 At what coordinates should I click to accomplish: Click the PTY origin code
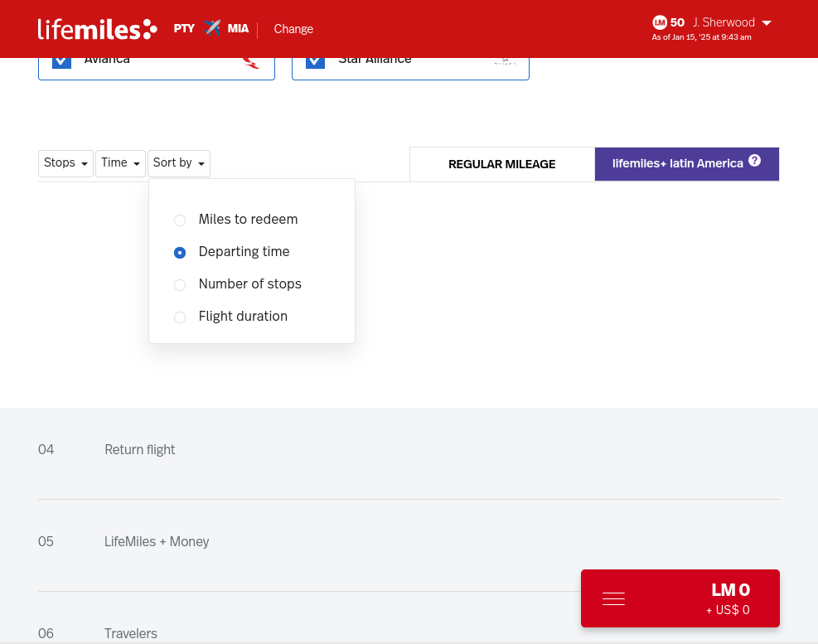[x=184, y=28]
